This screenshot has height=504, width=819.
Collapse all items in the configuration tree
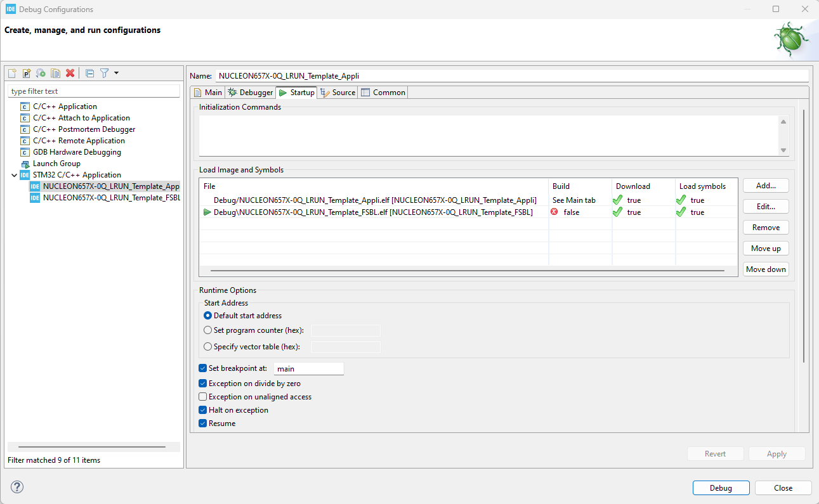coord(89,73)
